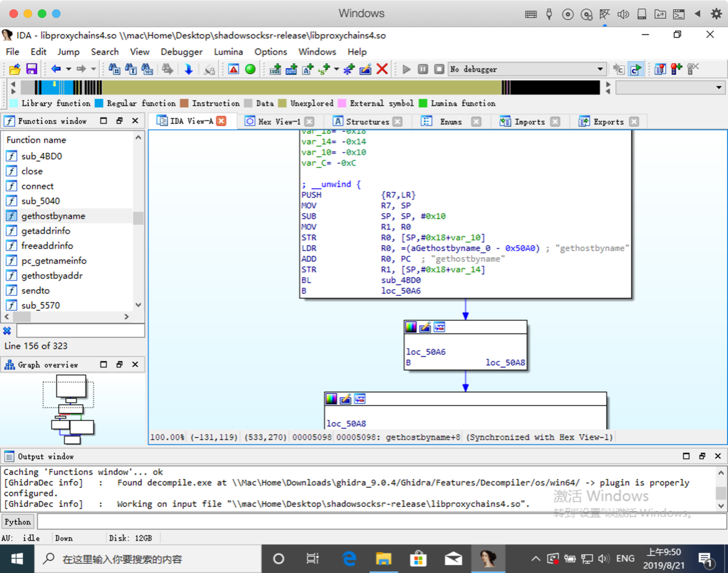This screenshot has height=573, width=728.
Task: Open the back-jump history dropdown arrow
Action: point(68,69)
